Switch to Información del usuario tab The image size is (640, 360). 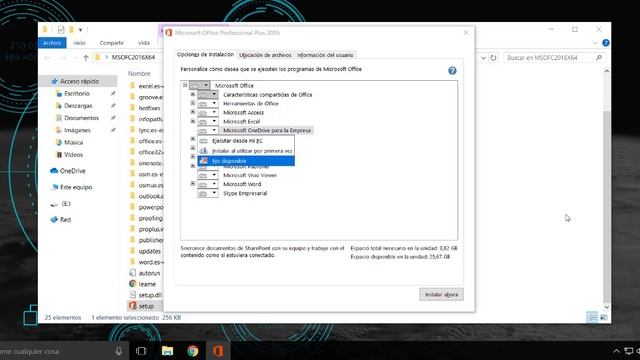pyautogui.click(x=325, y=55)
